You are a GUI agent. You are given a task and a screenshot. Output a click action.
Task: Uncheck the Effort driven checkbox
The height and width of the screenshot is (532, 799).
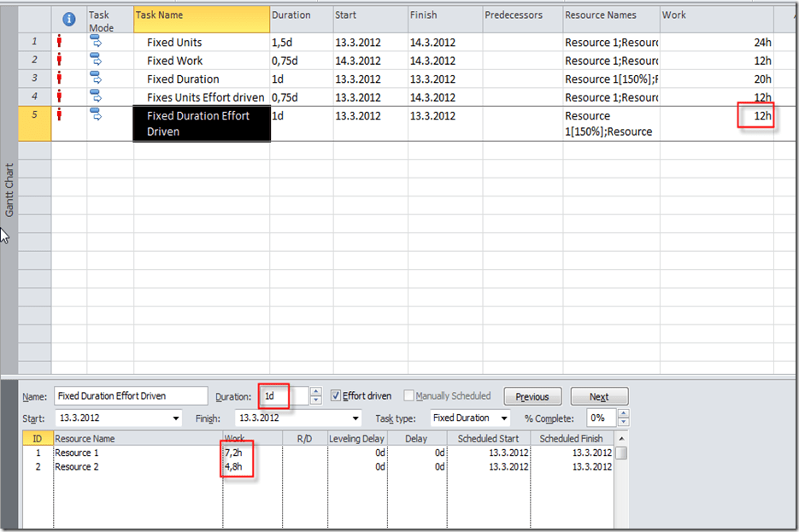click(x=336, y=396)
